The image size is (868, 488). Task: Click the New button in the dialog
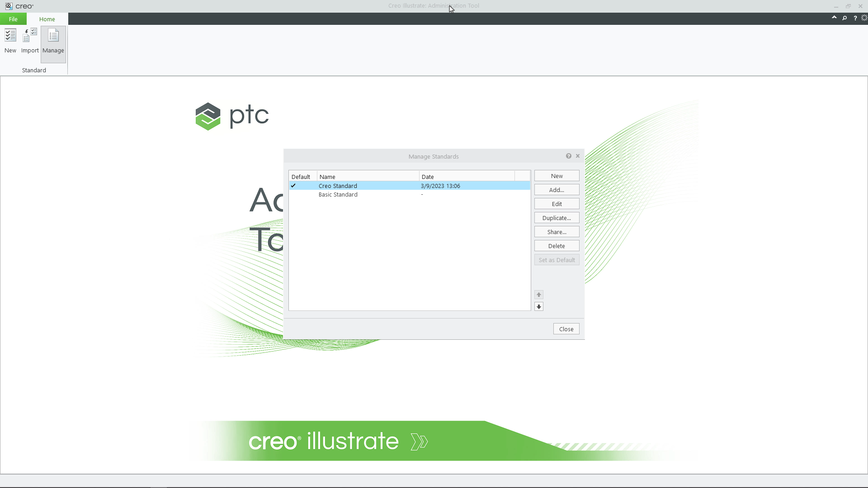tap(557, 176)
